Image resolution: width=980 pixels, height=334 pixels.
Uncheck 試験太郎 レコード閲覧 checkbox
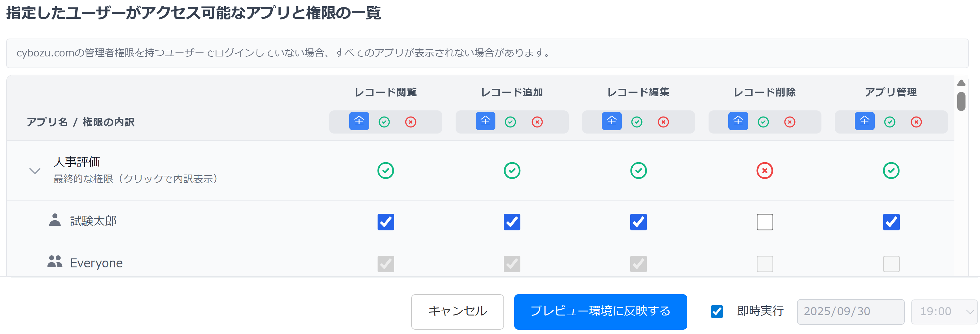385,222
